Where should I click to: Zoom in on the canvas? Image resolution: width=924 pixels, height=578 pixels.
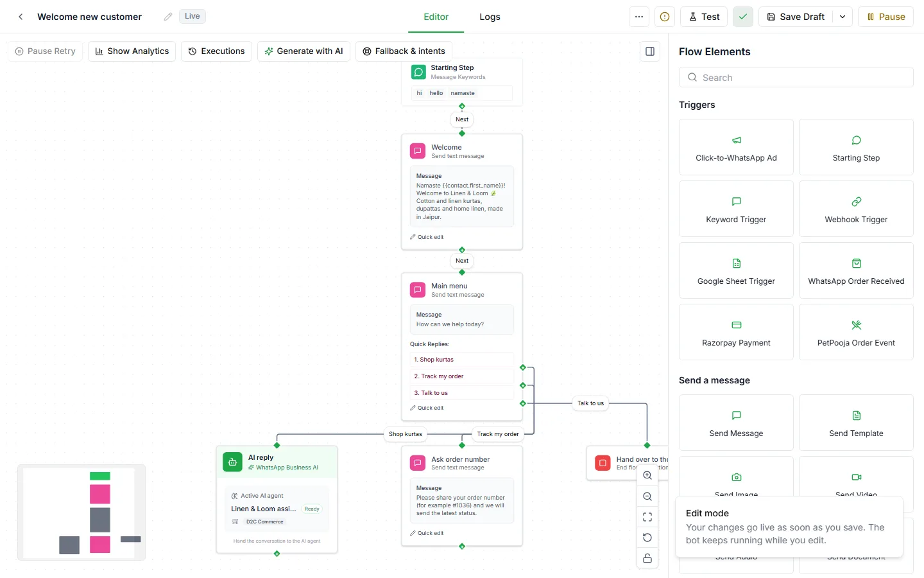(647, 476)
